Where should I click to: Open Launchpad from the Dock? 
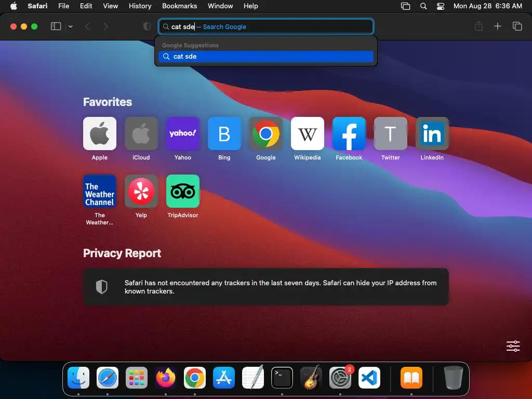137,378
